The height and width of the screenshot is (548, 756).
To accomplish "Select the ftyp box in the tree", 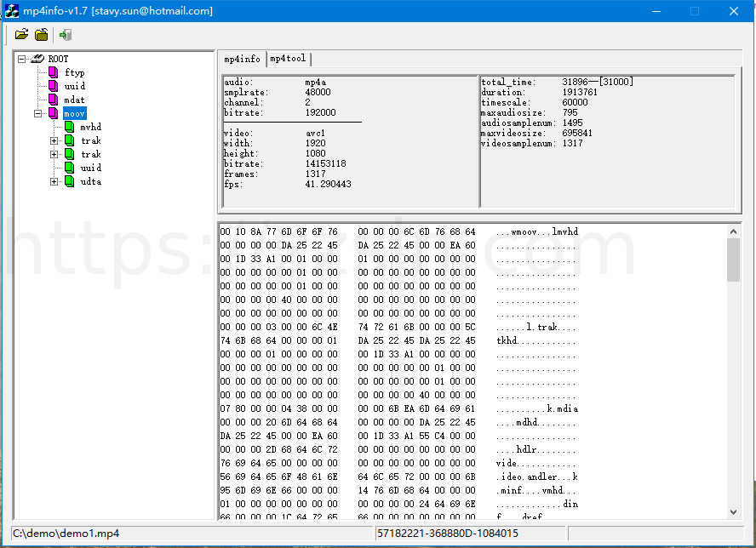I will tap(75, 72).
